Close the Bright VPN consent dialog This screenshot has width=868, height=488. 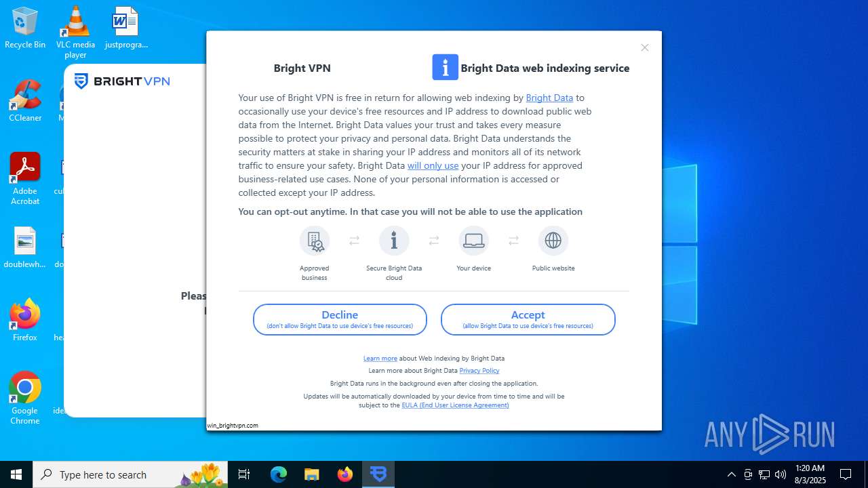coord(645,47)
